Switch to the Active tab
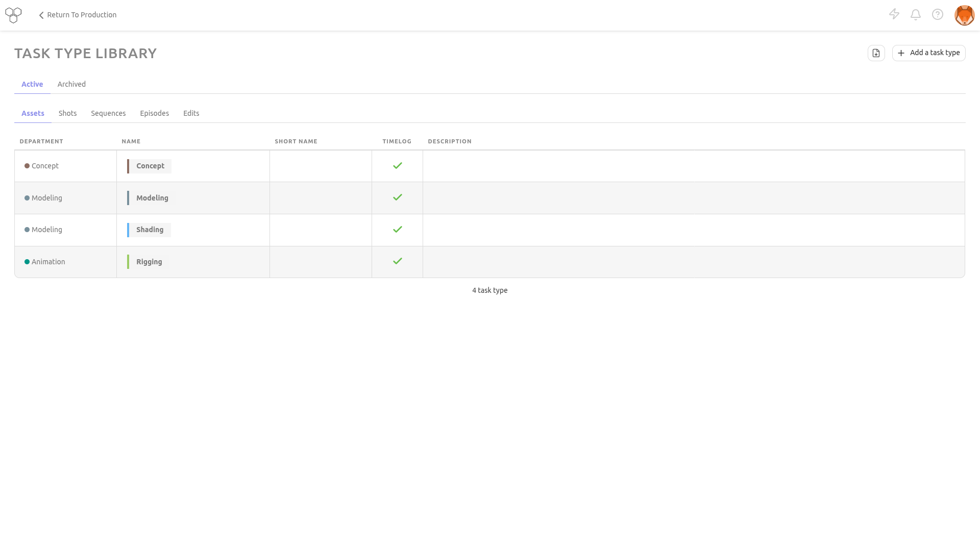This screenshot has width=980, height=551. click(x=32, y=84)
